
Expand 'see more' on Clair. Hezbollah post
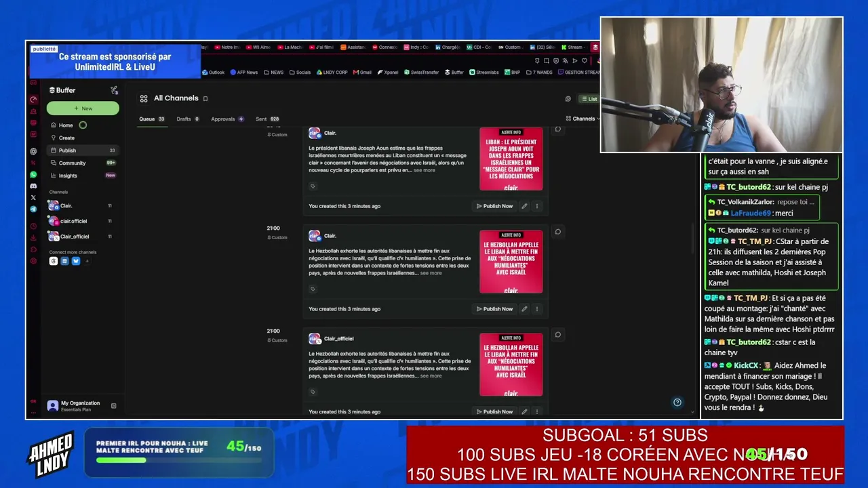point(431,273)
